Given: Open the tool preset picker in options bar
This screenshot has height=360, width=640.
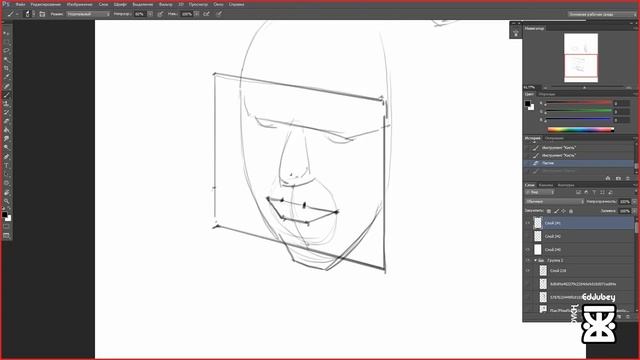Looking at the screenshot, I should 12,14.
